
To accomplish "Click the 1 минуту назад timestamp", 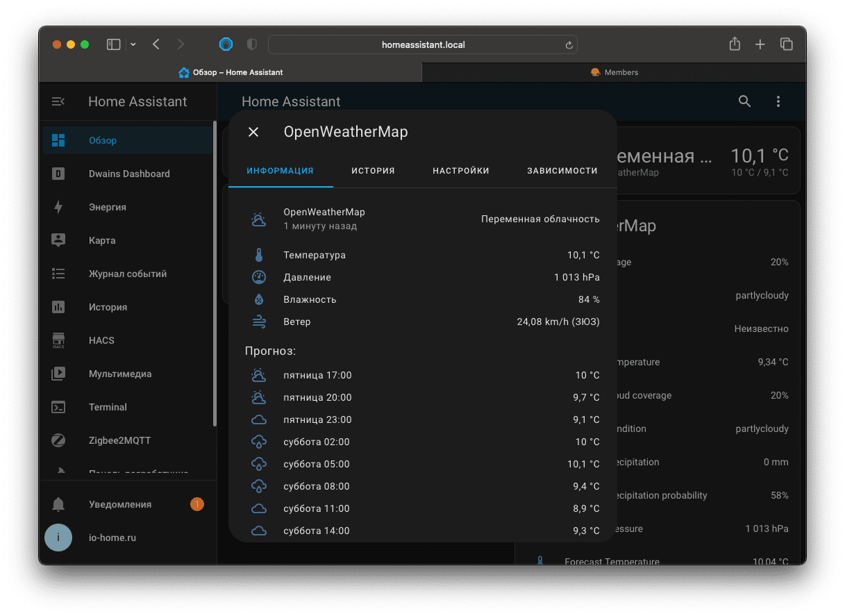I will (320, 226).
